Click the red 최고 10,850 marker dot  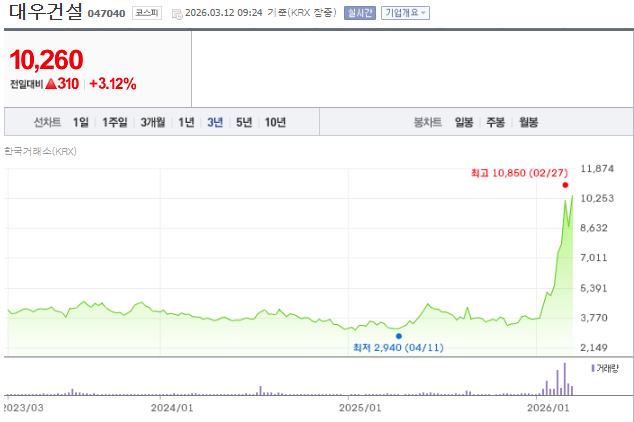565,185
